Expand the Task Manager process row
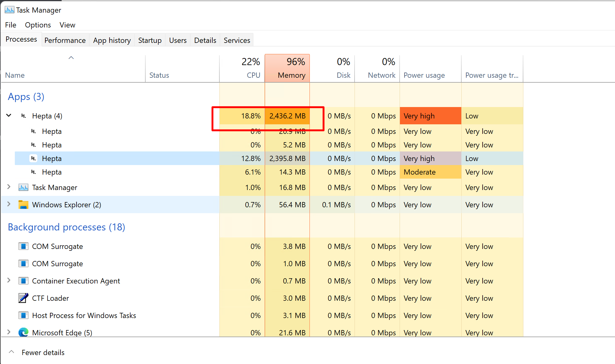This screenshot has height=364, width=615. coord(9,187)
